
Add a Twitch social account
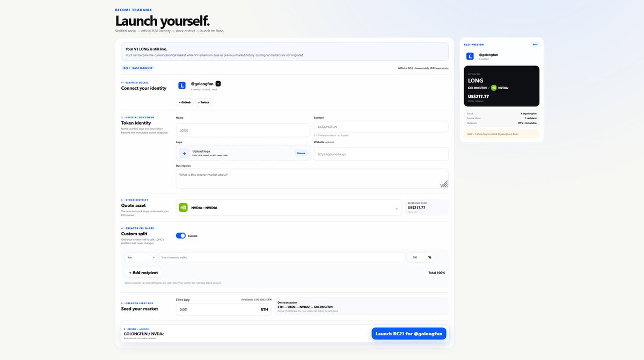click(x=204, y=102)
